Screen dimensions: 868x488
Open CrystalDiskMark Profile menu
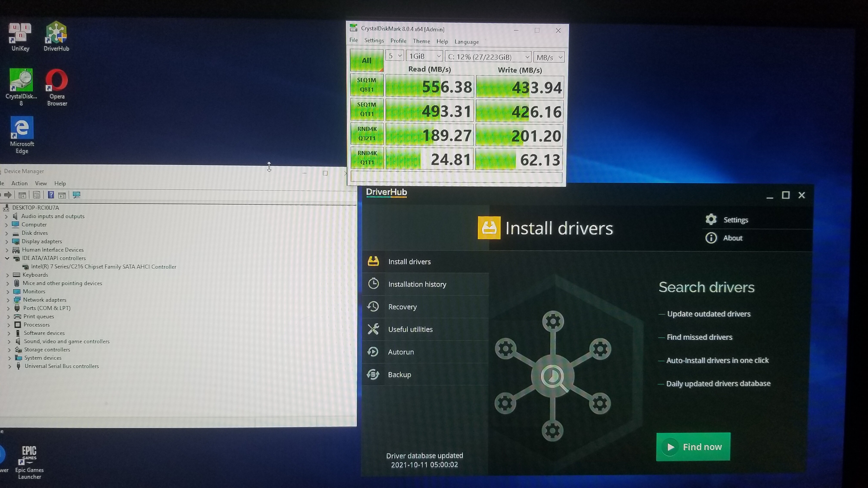tap(398, 41)
